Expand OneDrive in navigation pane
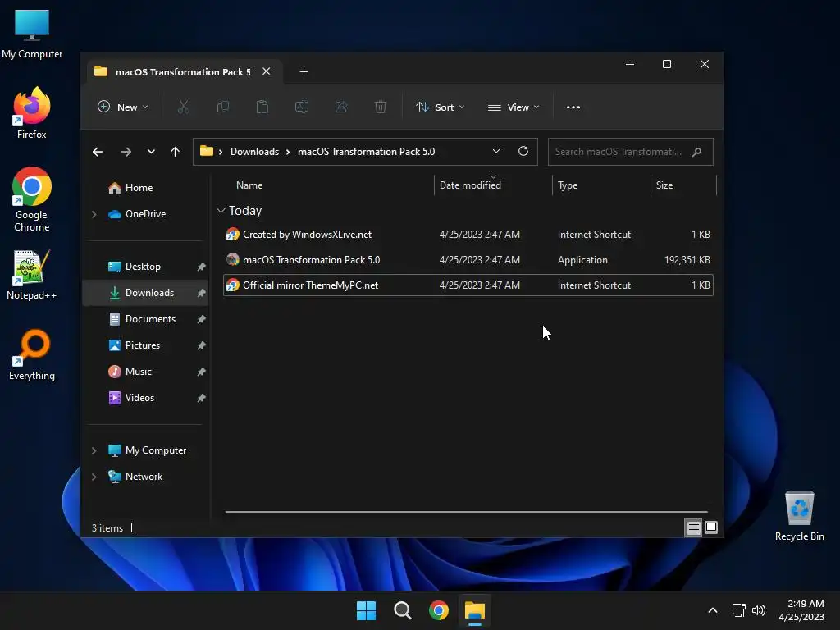Image resolution: width=840 pixels, height=630 pixels. [x=94, y=214]
